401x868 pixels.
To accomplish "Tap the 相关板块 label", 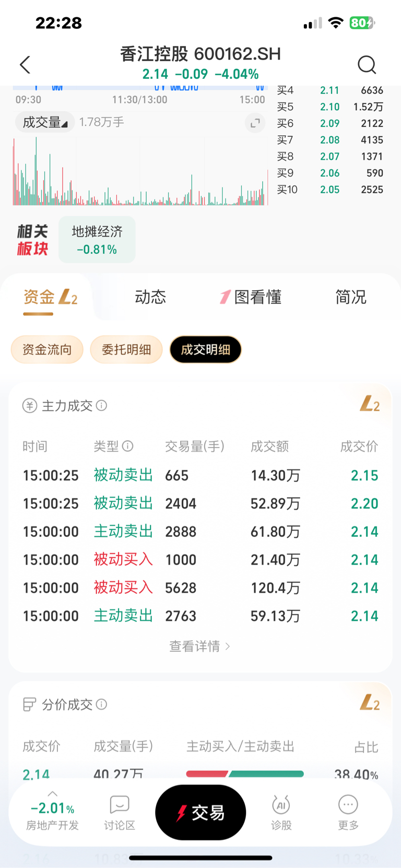I will click(x=32, y=240).
